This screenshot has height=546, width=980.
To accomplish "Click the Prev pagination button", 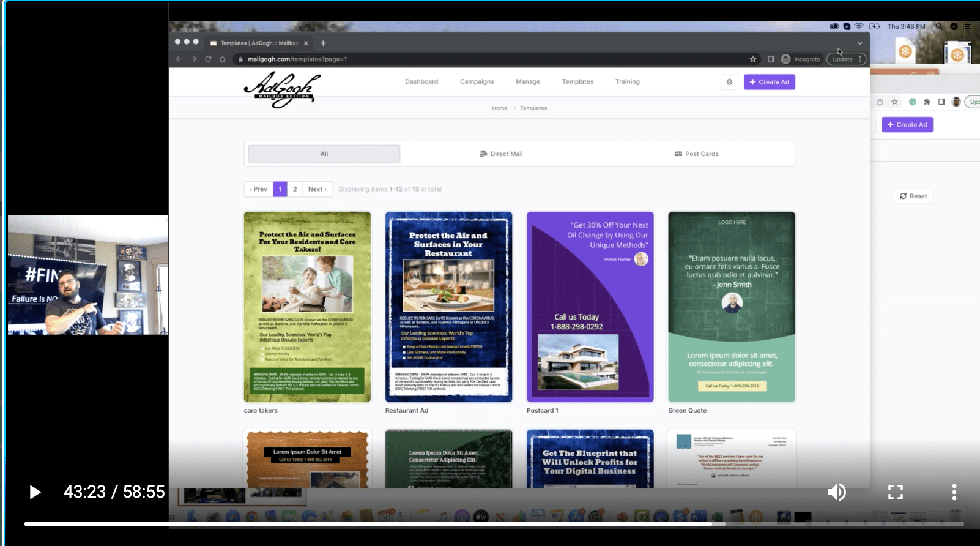I will pyautogui.click(x=258, y=189).
